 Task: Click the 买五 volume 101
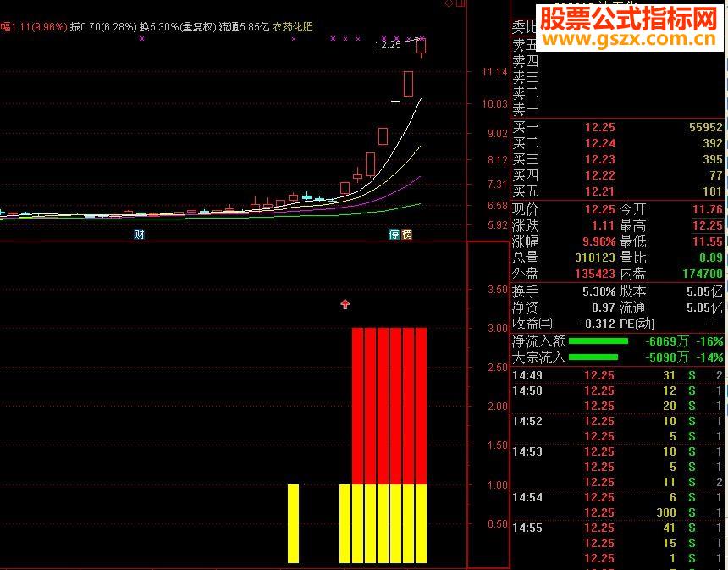(x=713, y=191)
